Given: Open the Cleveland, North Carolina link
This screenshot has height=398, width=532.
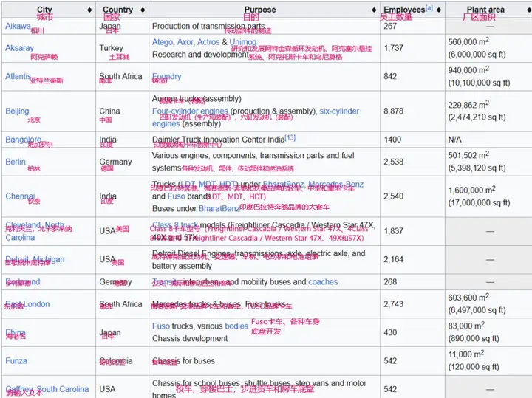Looking at the screenshot, I should pyautogui.click(x=35, y=231).
